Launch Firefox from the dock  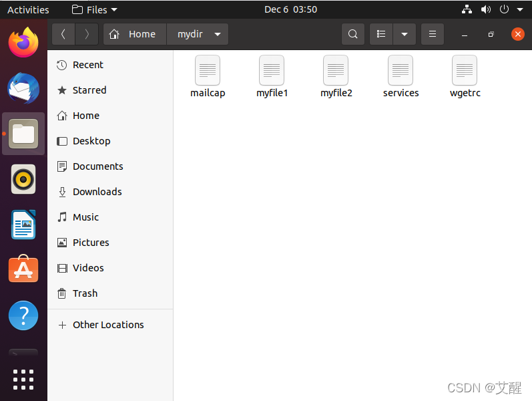coord(23,43)
